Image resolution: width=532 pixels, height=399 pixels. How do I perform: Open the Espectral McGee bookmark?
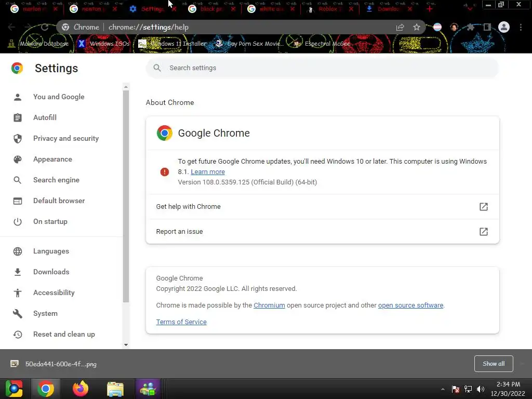click(x=321, y=44)
